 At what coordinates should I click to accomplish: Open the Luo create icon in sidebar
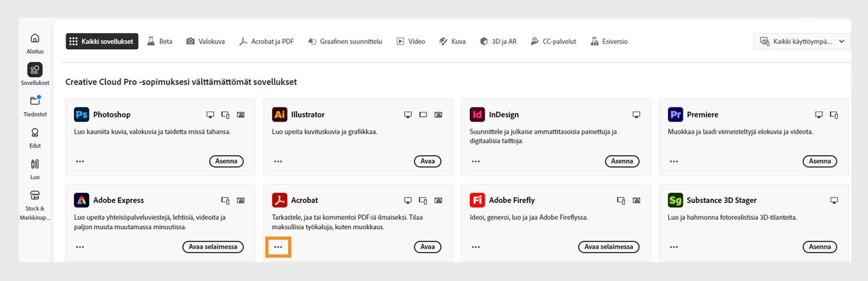click(x=35, y=164)
